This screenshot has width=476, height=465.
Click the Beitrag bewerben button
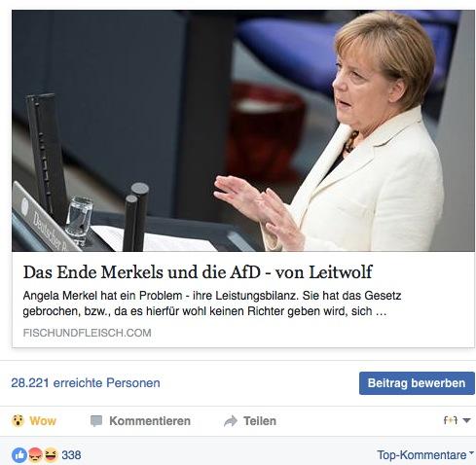point(417,383)
